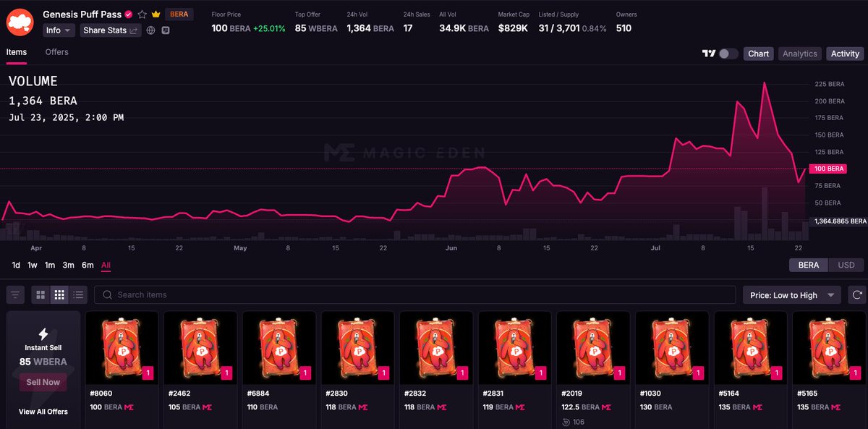Open the NFT thumbnail for #2462
This screenshot has width=868, height=429.
tap(200, 347)
